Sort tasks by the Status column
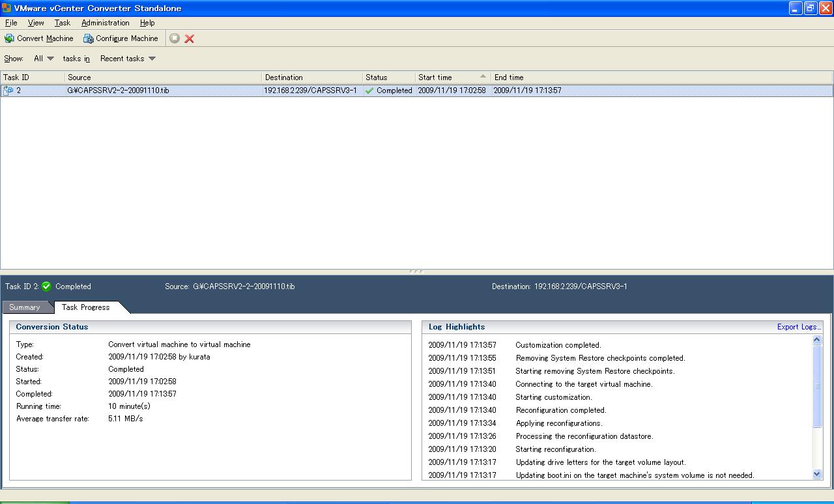The width and height of the screenshot is (834, 504). (x=389, y=77)
